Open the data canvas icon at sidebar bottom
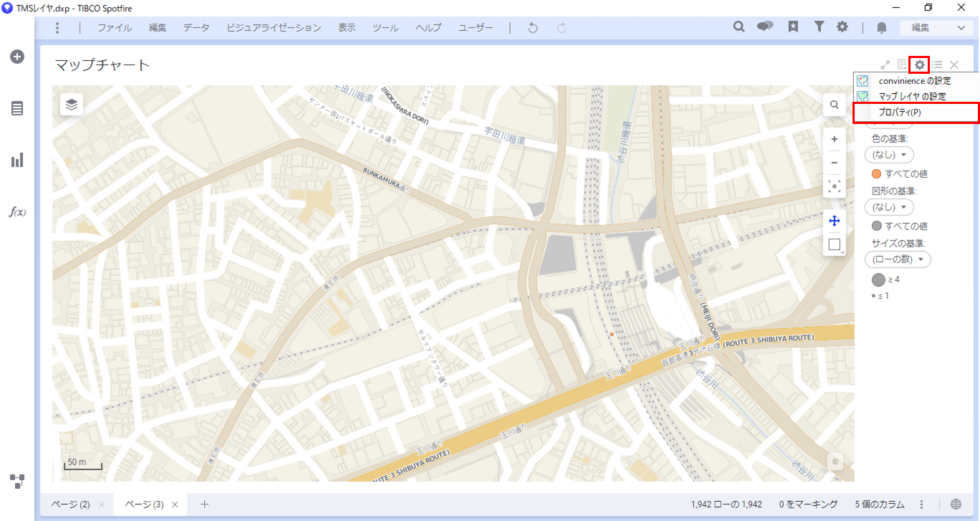 coord(17,480)
